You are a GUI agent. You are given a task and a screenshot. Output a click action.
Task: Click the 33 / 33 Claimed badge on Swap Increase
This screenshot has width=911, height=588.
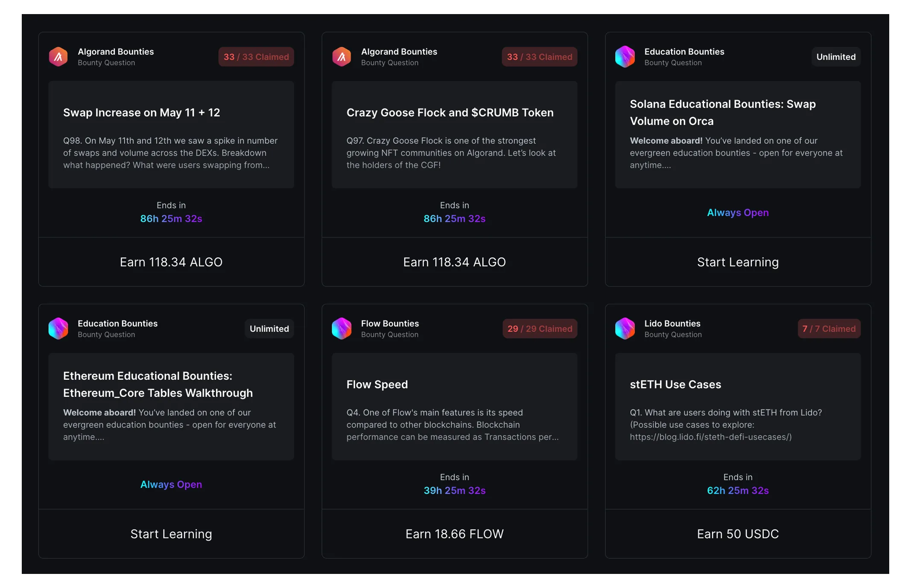click(x=256, y=57)
